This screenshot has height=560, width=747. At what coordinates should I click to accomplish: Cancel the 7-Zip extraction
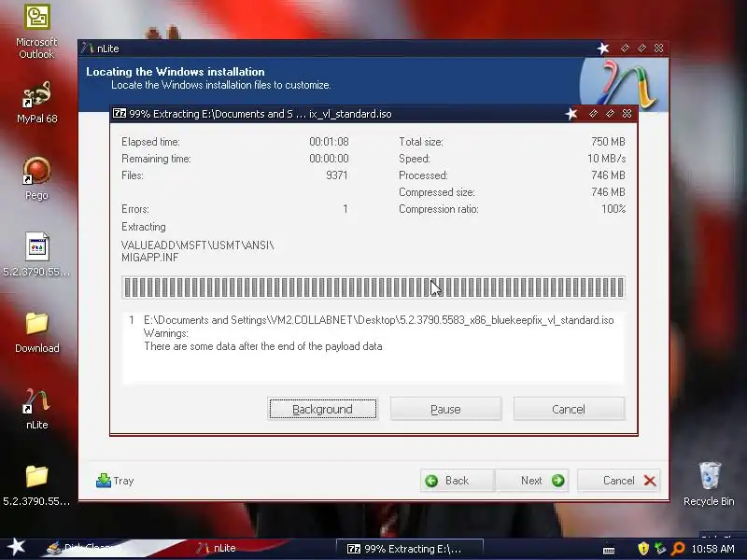[x=569, y=409]
